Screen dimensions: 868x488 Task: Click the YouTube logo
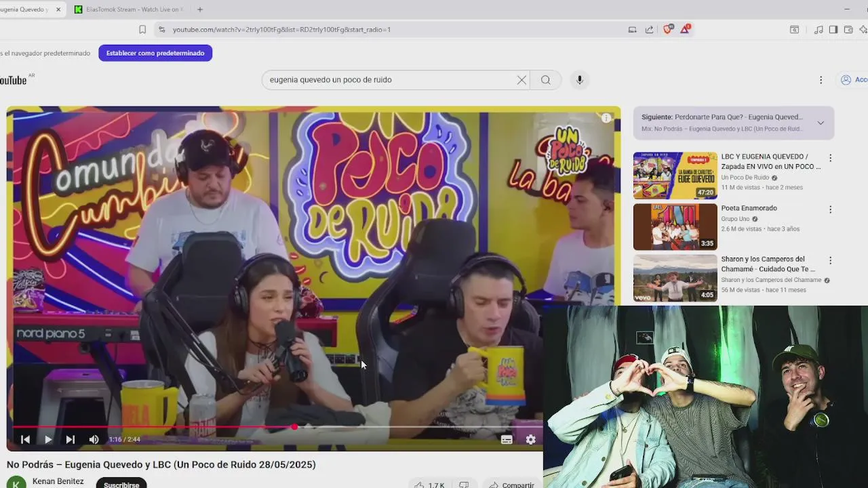tap(15, 80)
